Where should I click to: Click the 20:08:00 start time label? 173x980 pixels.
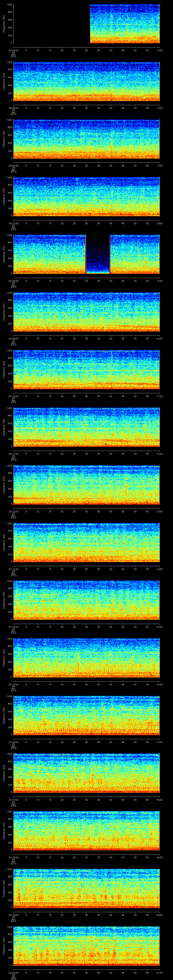click(13, 281)
